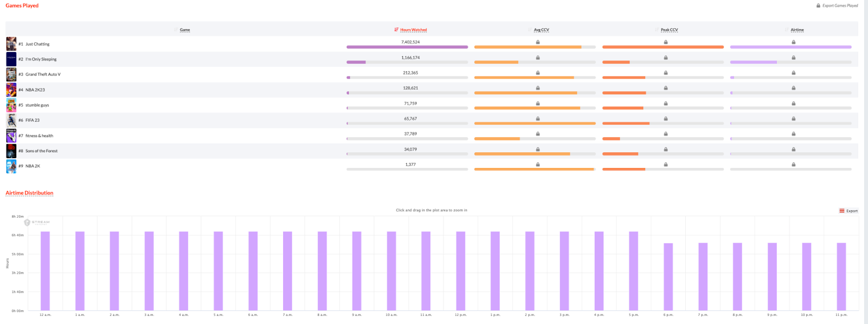Click Airtime lock icon for NBA 2K23

pyautogui.click(x=794, y=88)
